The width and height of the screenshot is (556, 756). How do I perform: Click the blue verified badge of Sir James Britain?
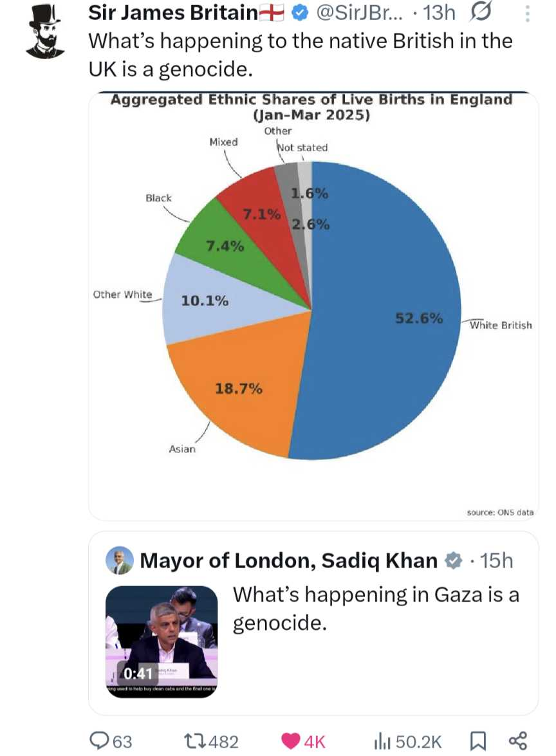300,14
